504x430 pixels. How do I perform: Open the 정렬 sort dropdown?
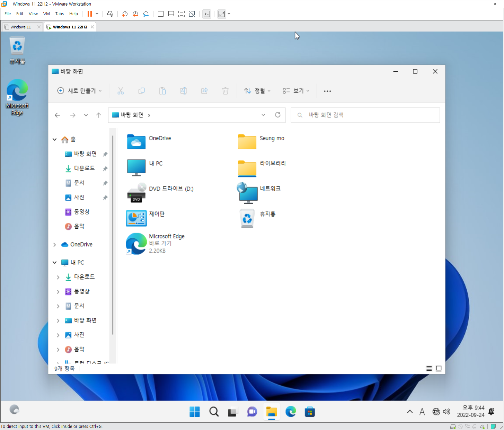click(257, 91)
